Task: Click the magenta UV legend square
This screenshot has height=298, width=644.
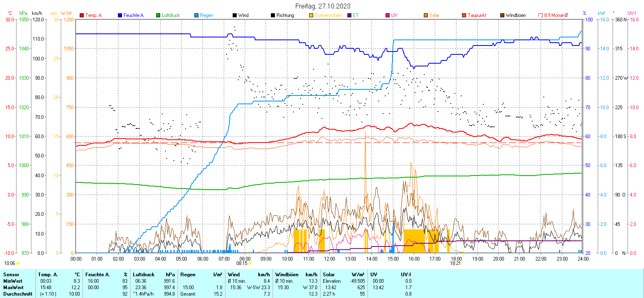Action: pyautogui.click(x=388, y=15)
